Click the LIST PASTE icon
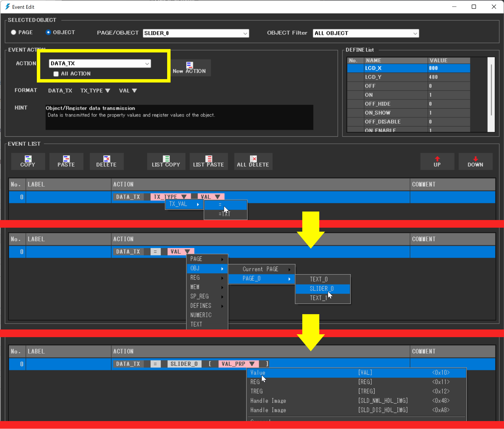This screenshot has height=429, width=504. point(209,161)
